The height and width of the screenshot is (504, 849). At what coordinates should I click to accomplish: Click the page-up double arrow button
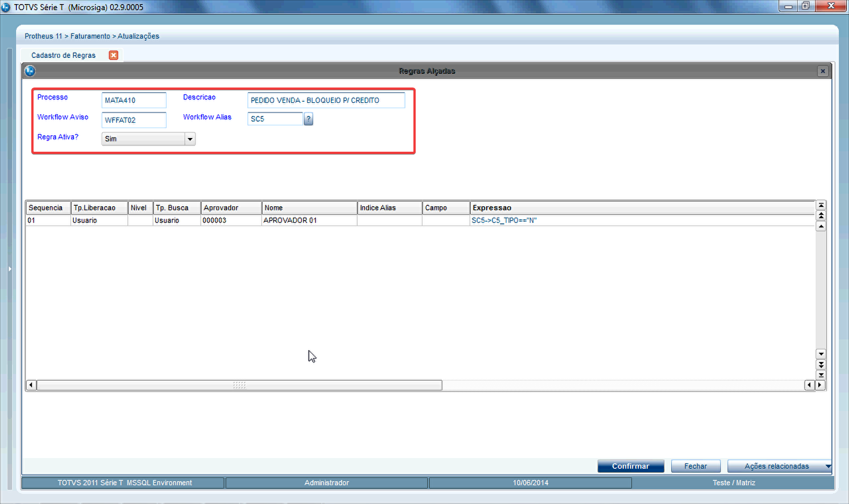[821, 215]
